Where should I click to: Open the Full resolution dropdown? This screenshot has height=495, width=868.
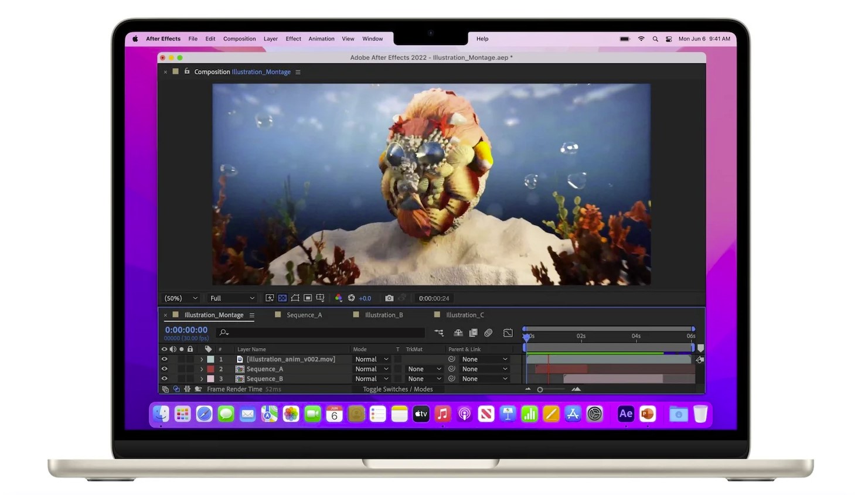232,298
